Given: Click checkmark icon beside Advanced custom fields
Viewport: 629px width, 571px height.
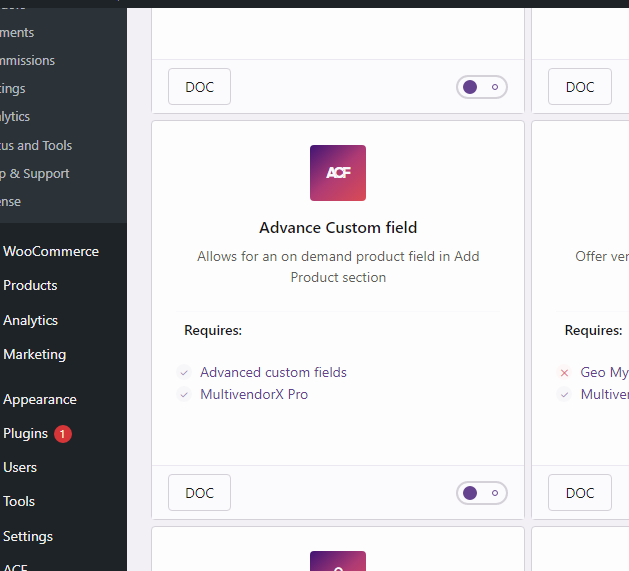Looking at the screenshot, I should coord(184,373).
